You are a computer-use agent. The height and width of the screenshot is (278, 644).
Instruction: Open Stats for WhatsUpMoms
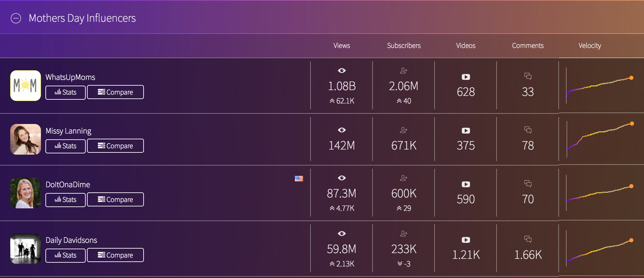click(x=66, y=92)
